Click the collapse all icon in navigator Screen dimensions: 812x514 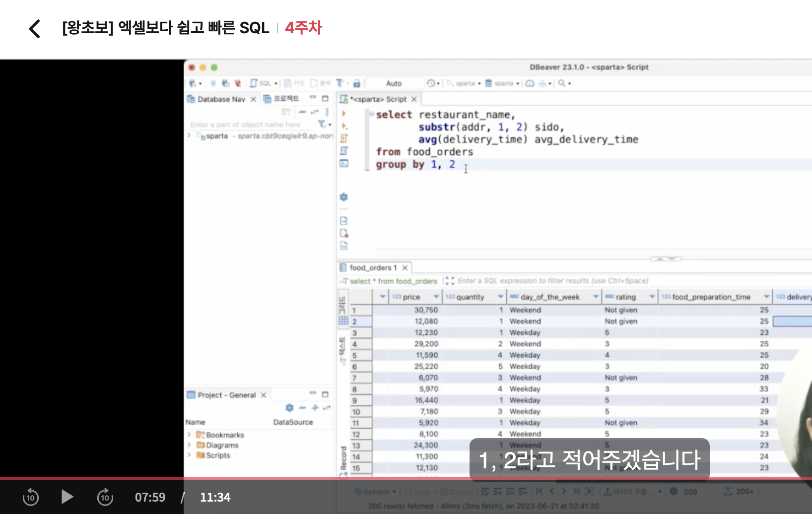[x=302, y=112]
